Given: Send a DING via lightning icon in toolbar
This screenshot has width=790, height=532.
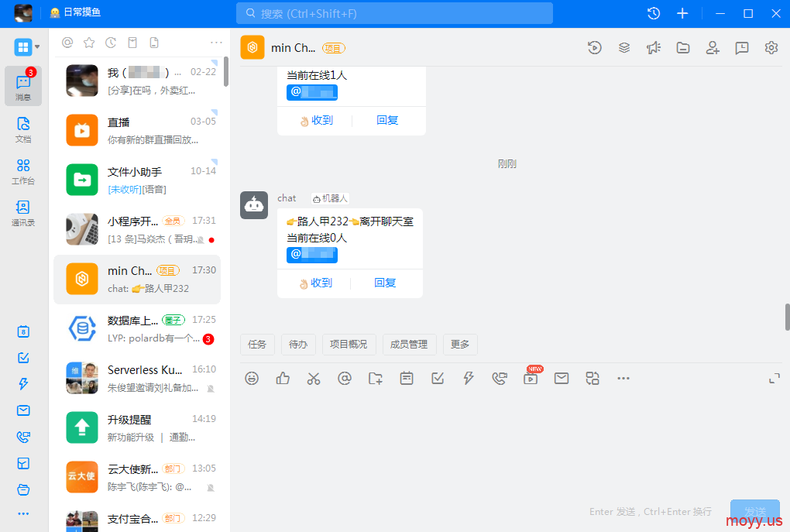Looking at the screenshot, I should click(x=469, y=378).
